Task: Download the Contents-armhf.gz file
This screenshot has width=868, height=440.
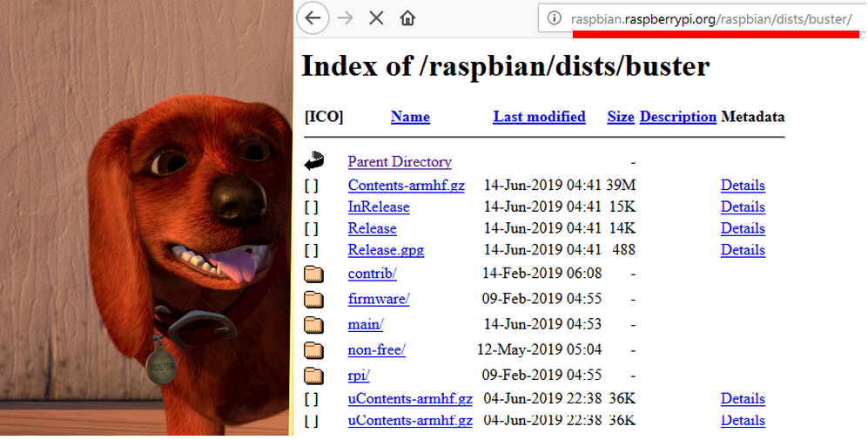Action: click(407, 185)
